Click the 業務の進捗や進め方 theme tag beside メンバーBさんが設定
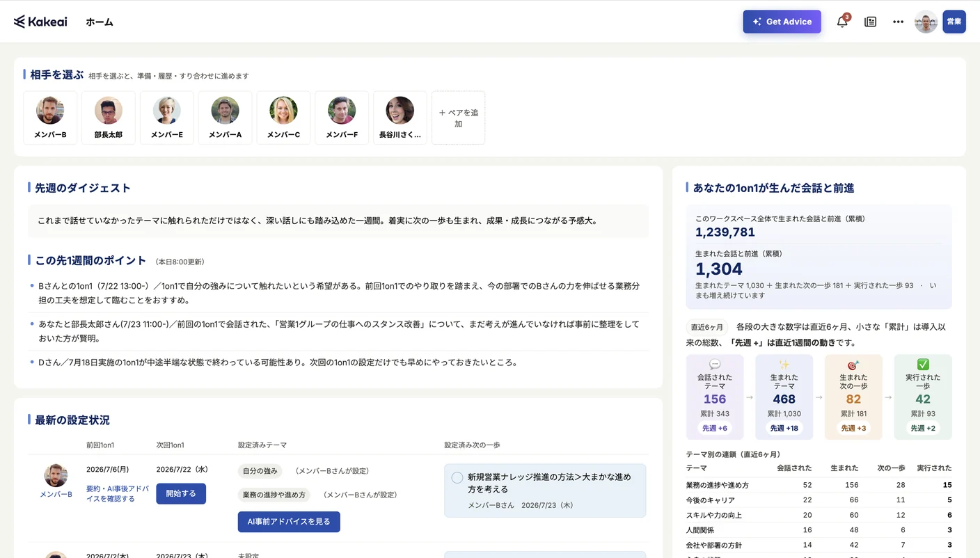 [274, 495]
